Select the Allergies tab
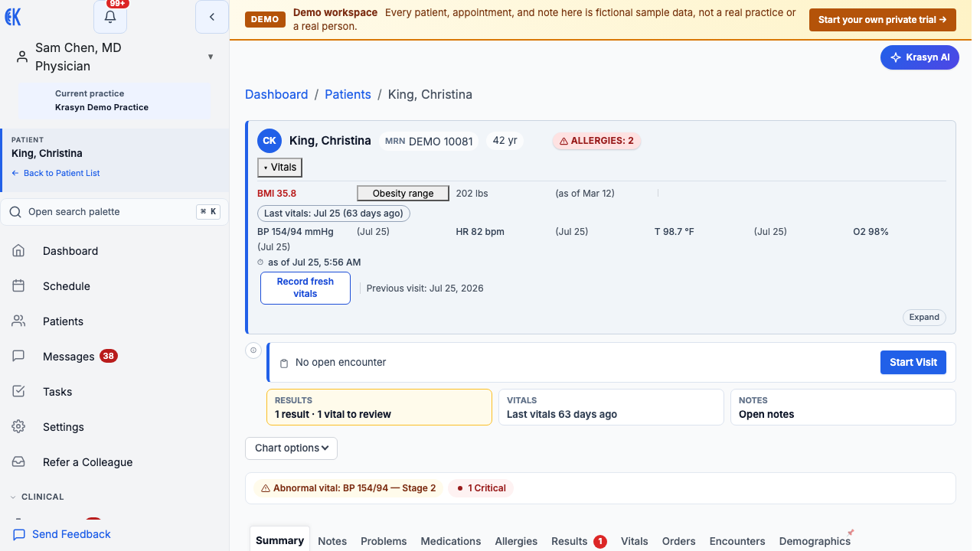Viewport: 980px width, 551px height. tap(516, 541)
